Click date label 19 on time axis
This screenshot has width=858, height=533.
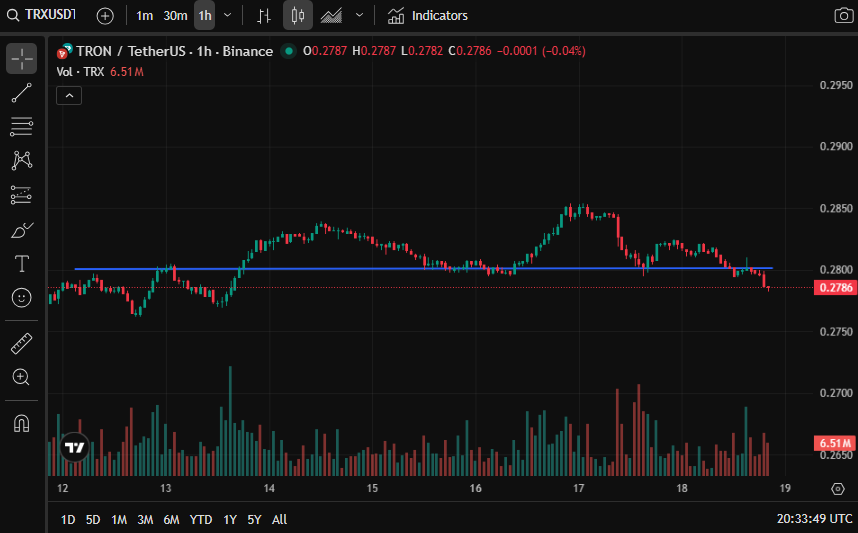tap(785, 488)
